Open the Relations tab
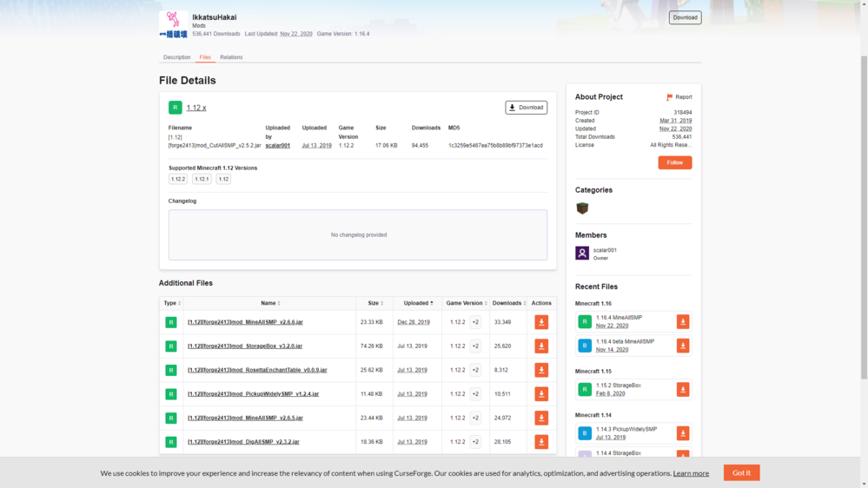Viewport: 868px width, 488px height. click(231, 57)
